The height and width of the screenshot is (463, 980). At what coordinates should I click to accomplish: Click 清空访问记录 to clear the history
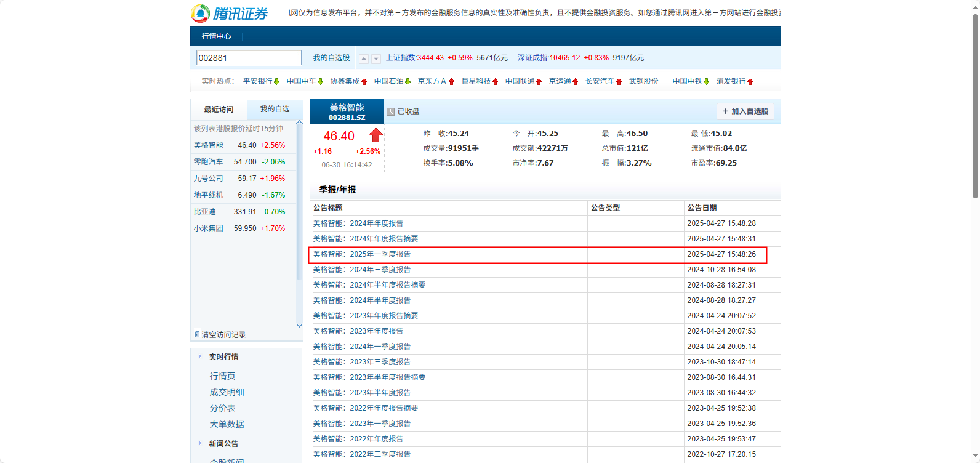pos(220,335)
